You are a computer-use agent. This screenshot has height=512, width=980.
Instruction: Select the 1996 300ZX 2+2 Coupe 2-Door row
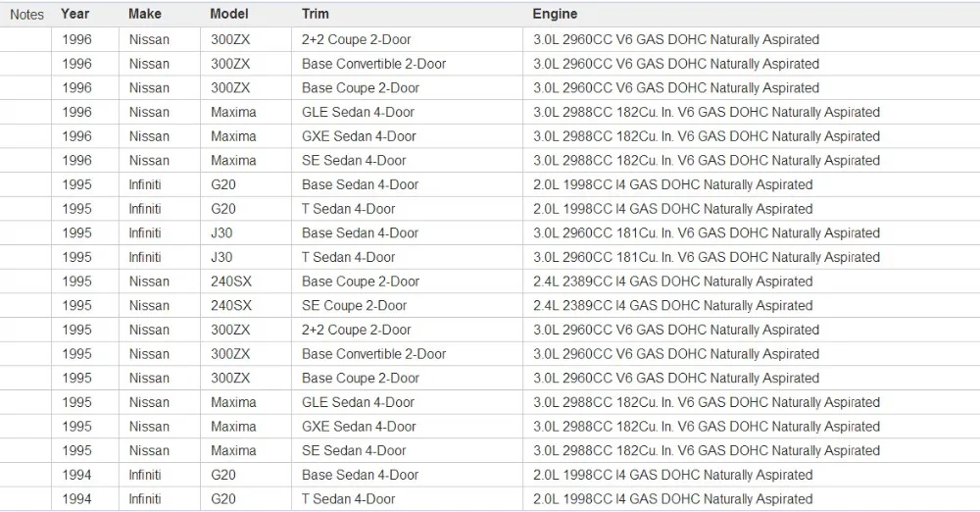pyautogui.click(x=490, y=39)
